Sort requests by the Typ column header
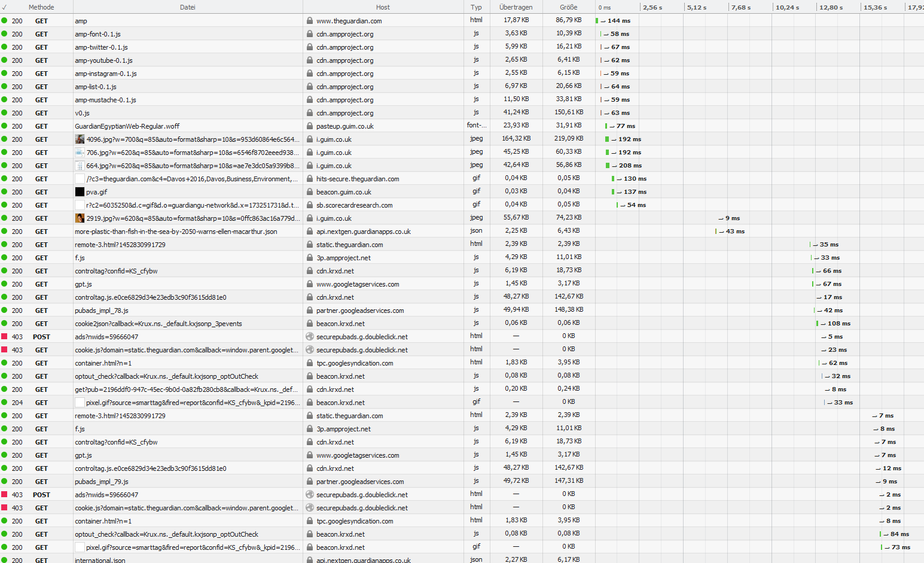Viewport: 924px width, 563px height. pos(476,7)
